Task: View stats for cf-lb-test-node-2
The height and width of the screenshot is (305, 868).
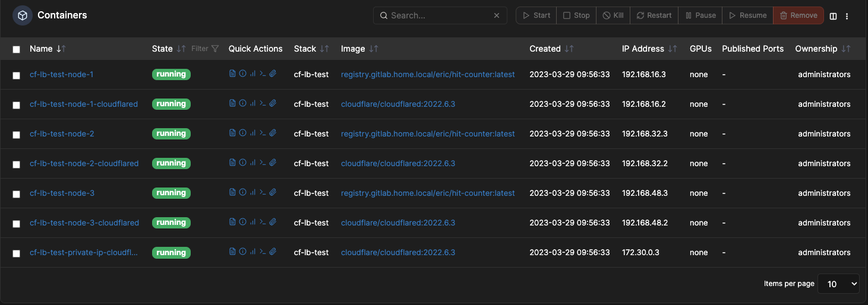Action: [252, 134]
